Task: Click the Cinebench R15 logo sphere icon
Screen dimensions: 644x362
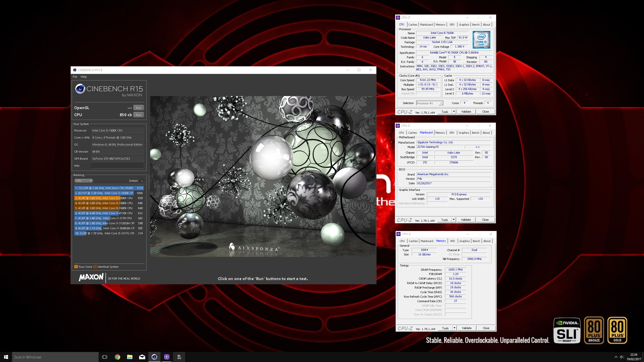Action: point(80,89)
